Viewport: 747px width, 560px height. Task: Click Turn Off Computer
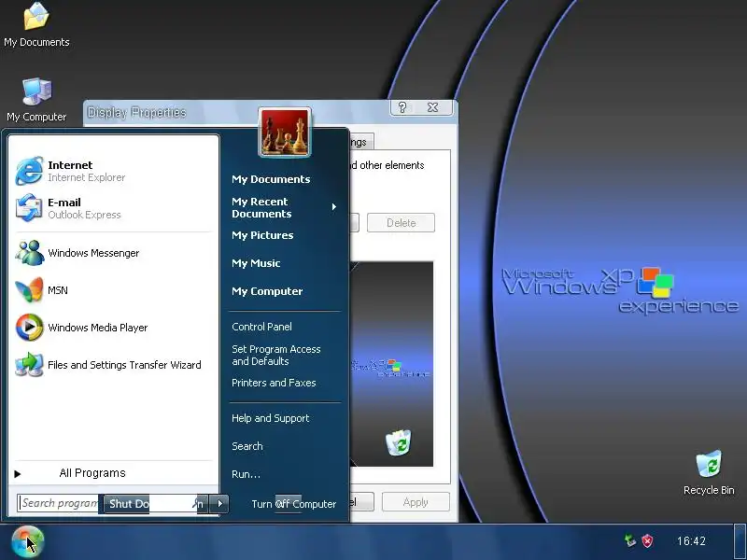tap(293, 504)
